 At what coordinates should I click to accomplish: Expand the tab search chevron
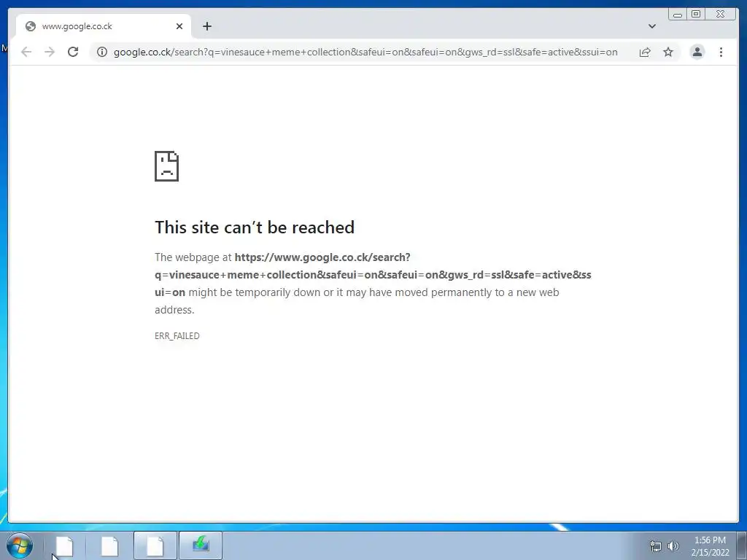652,26
